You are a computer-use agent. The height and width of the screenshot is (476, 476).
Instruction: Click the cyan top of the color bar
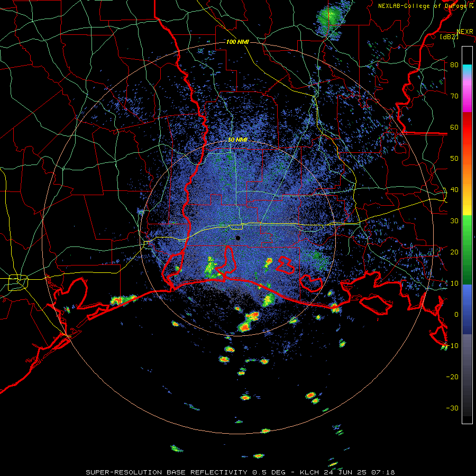click(x=467, y=70)
